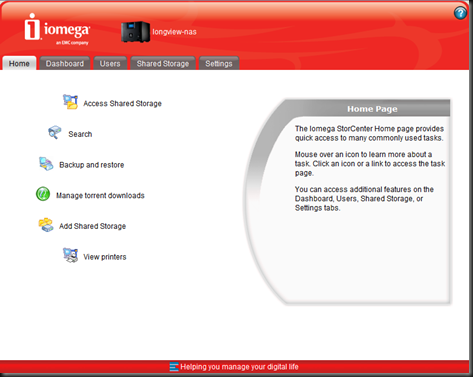
Task: Click the Iomega logo
Action: pos(57,29)
